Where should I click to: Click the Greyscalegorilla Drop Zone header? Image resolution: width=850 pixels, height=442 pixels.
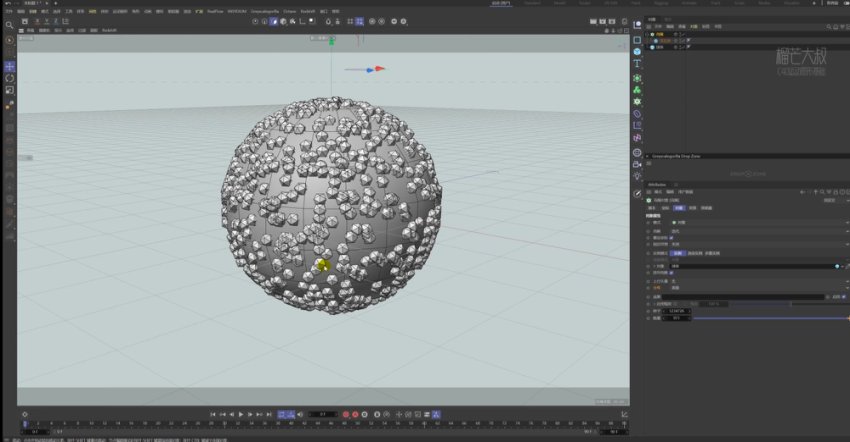pos(677,156)
